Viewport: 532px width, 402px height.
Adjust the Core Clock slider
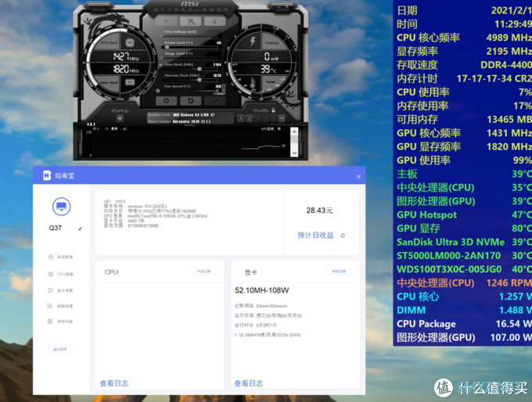coord(191,69)
